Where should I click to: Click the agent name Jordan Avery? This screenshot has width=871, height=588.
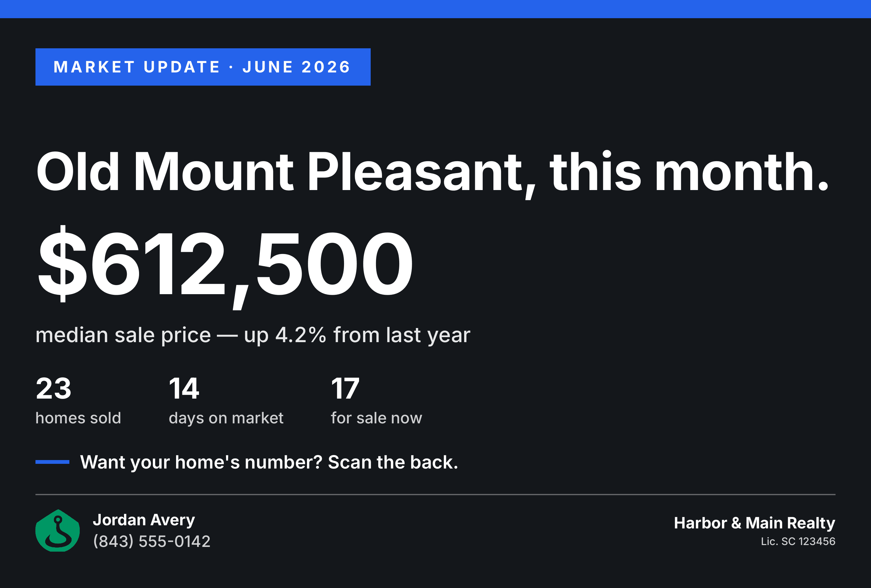(144, 520)
